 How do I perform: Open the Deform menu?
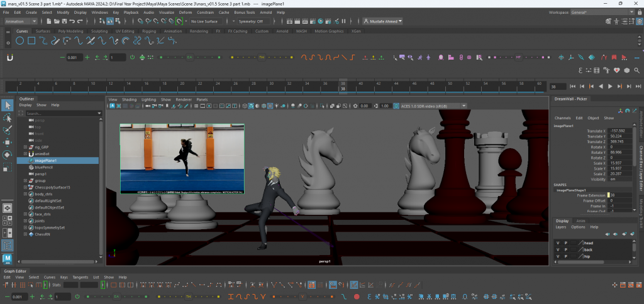pos(186,12)
